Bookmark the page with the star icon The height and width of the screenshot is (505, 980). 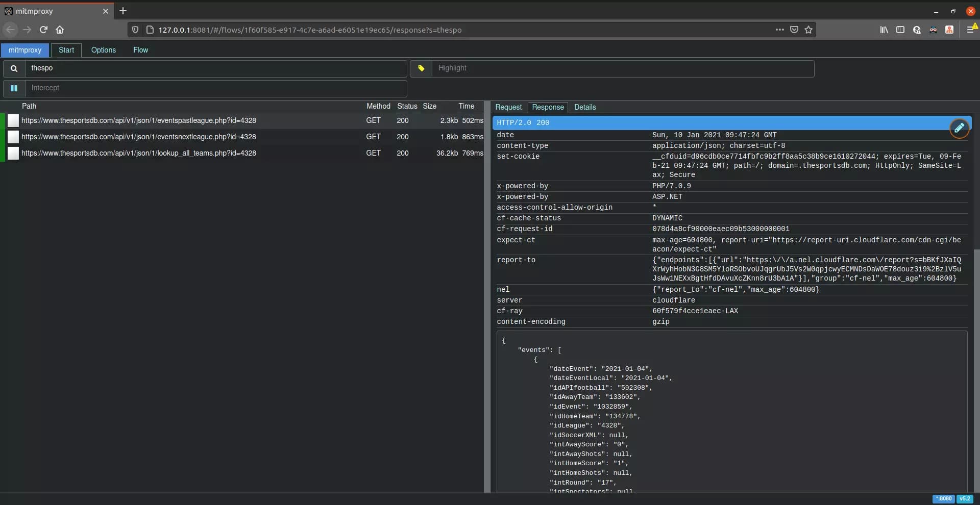(809, 30)
